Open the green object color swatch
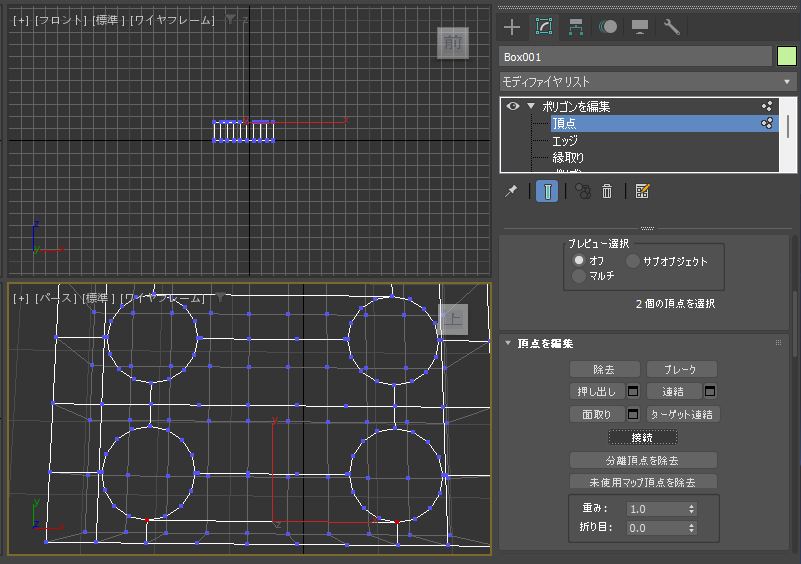 click(x=787, y=56)
